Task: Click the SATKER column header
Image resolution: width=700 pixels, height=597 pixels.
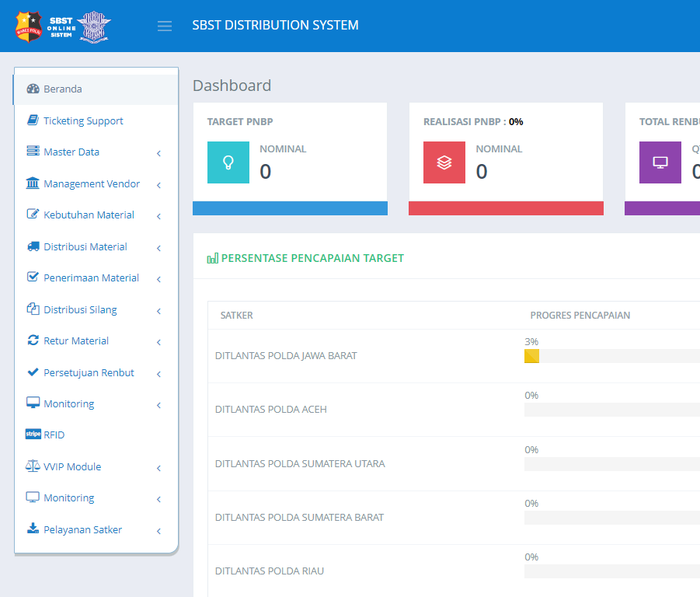Action: 237,316
